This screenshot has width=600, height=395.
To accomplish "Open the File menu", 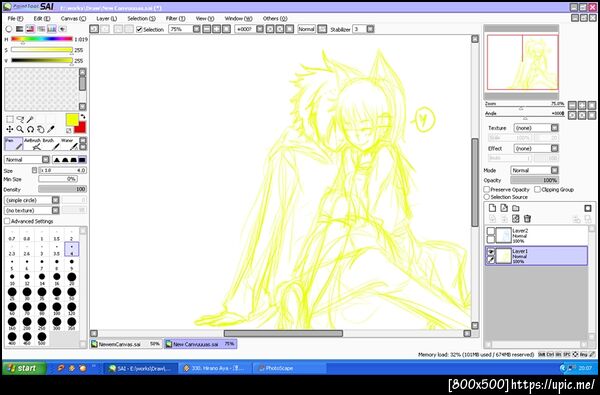I will pos(15,18).
